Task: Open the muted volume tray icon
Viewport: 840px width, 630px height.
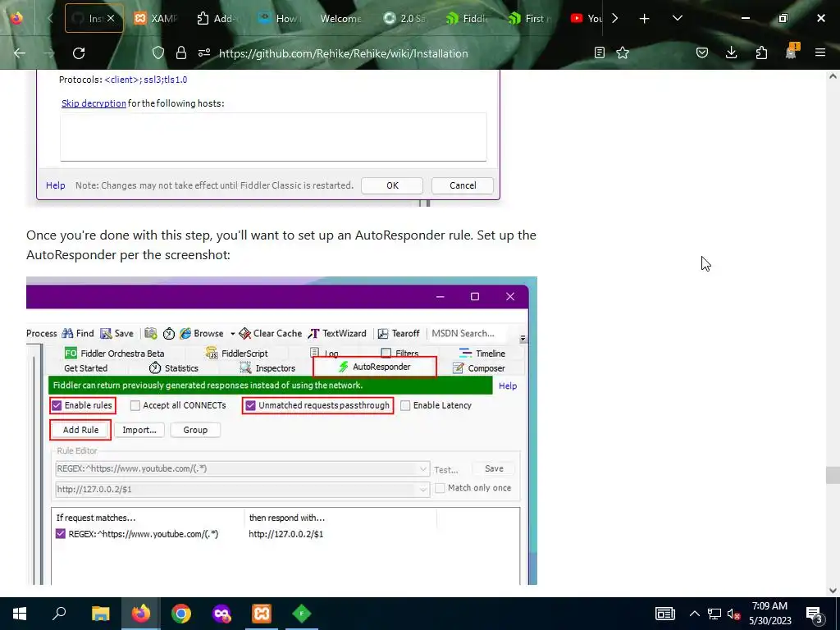Action: [734, 614]
